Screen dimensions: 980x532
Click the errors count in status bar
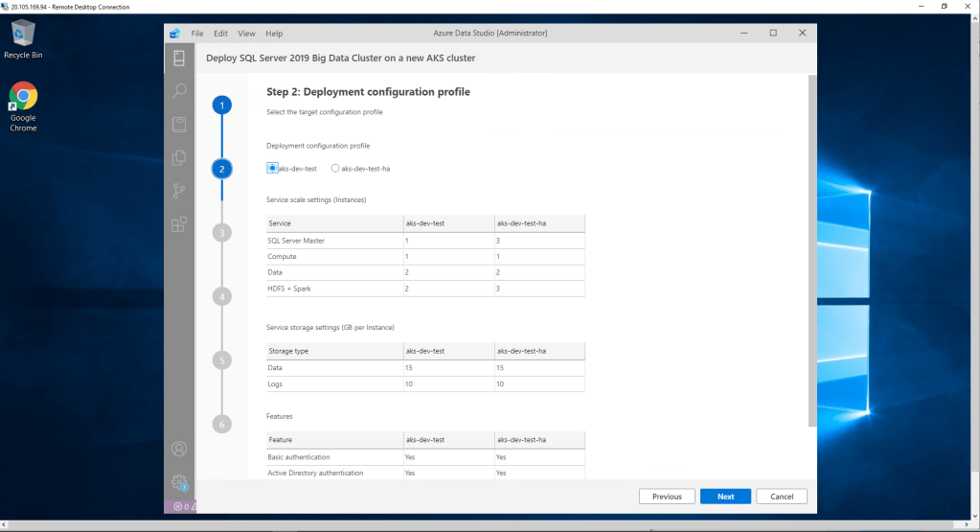pyautogui.click(x=181, y=506)
